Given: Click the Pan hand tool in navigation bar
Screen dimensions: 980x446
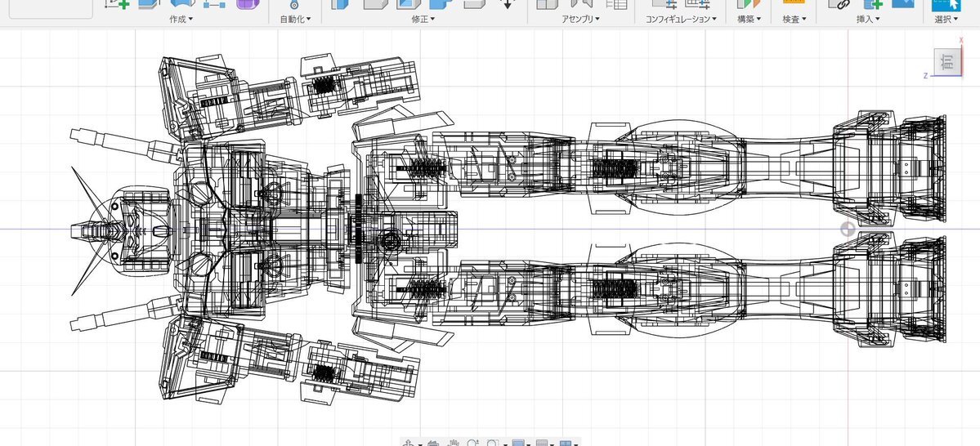Looking at the screenshot, I should coord(452,443).
